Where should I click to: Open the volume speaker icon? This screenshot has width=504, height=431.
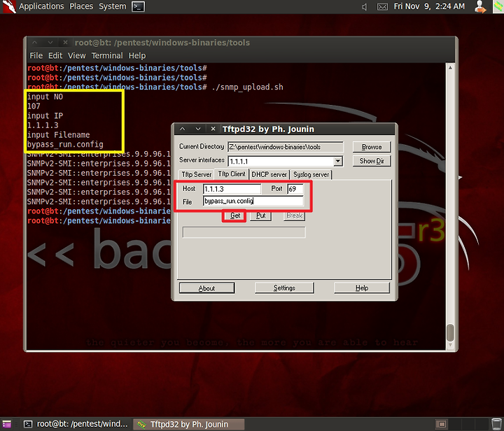[364, 7]
